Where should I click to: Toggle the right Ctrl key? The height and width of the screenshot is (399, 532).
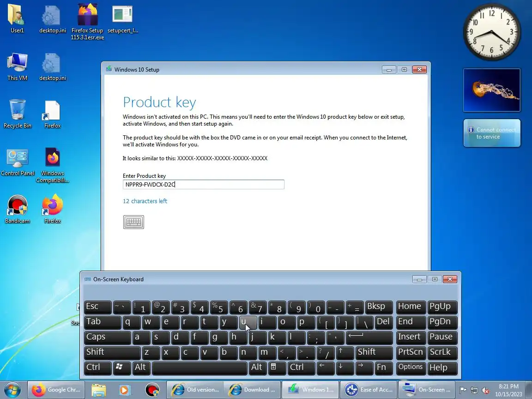[x=301, y=368]
